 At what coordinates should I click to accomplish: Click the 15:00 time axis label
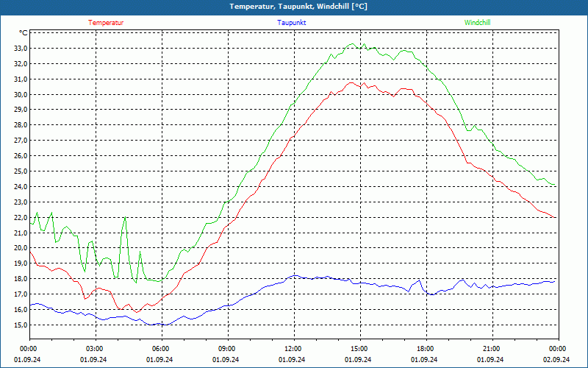359,349
